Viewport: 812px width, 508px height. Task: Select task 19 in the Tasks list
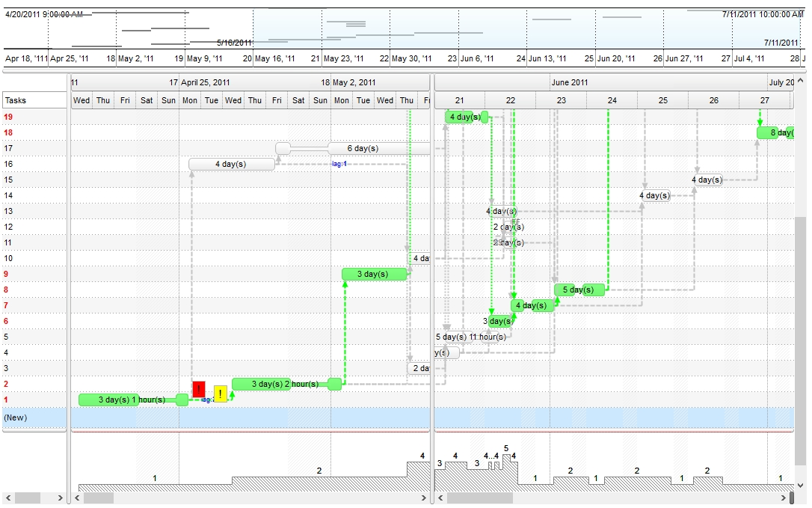[x=34, y=117]
